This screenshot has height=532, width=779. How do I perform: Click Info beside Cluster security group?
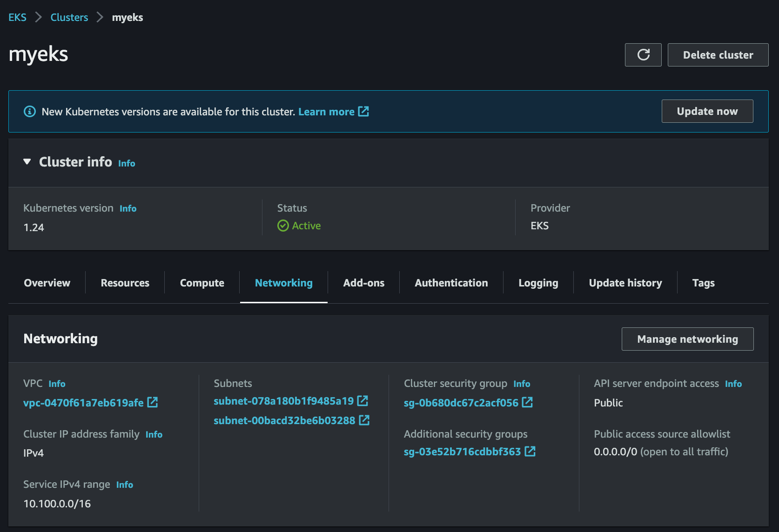click(x=522, y=384)
